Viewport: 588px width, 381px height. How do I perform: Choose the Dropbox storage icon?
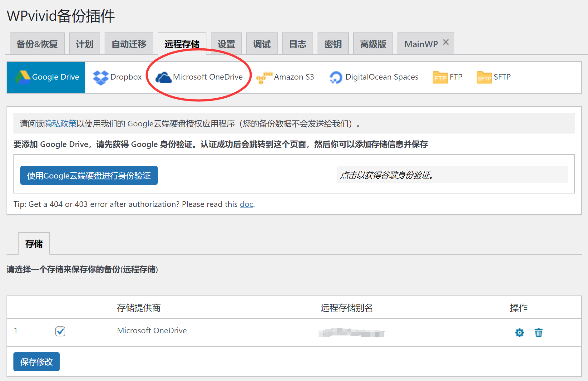pyautogui.click(x=101, y=77)
